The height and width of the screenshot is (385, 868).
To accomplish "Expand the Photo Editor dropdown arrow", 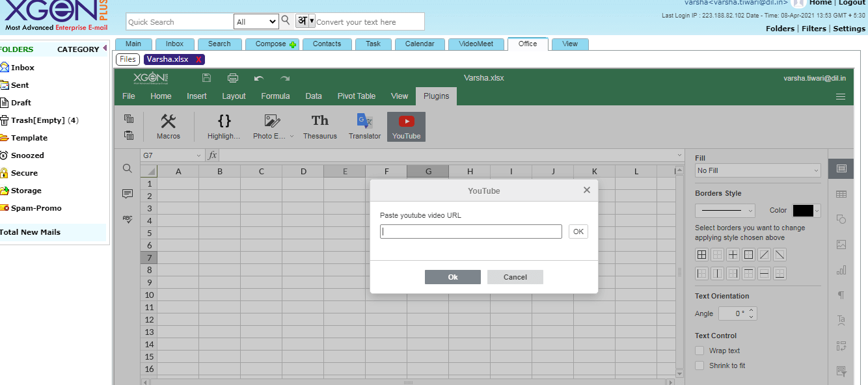I will pyautogui.click(x=292, y=137).
